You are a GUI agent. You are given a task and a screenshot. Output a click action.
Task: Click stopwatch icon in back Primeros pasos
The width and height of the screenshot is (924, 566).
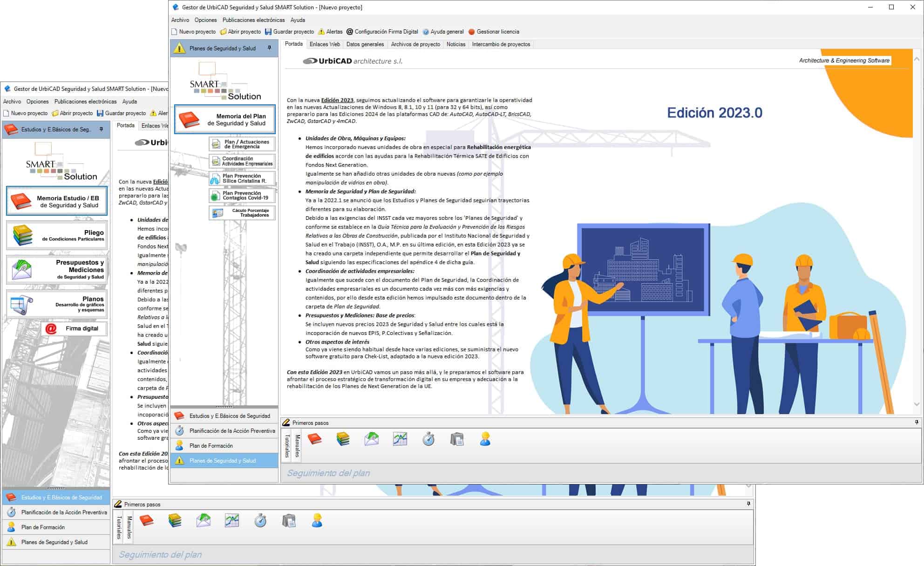(x=260, y=520)
